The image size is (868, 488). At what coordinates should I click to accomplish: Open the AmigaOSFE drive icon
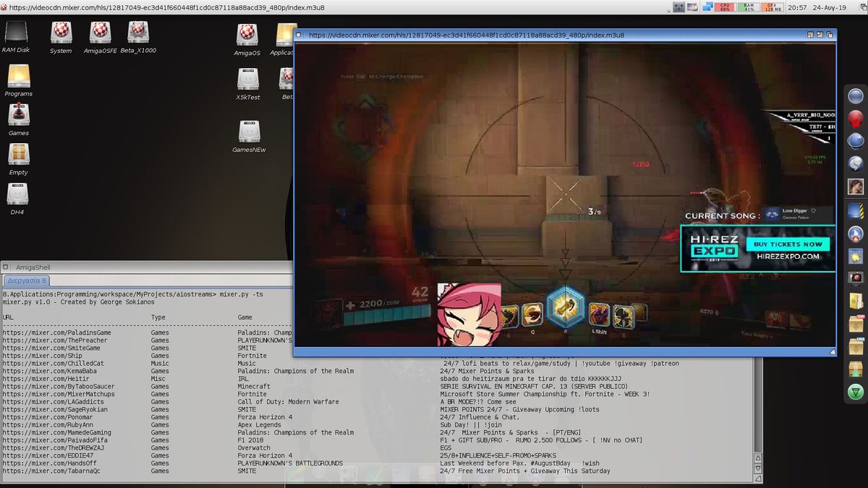[x=100, y=33]
